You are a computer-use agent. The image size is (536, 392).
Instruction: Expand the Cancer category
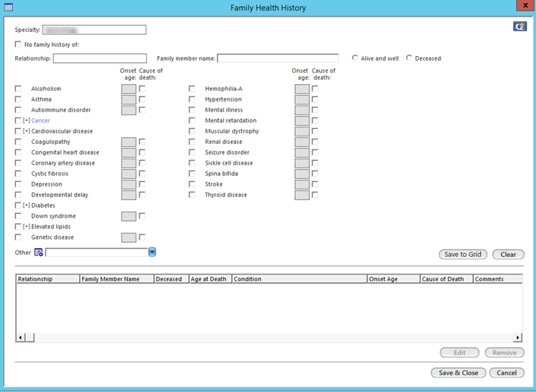coord(27,121)
